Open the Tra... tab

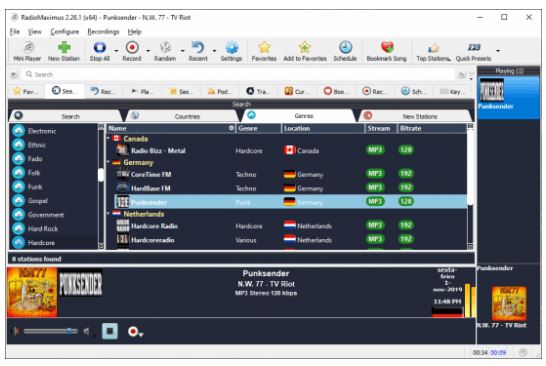[258, 92]
